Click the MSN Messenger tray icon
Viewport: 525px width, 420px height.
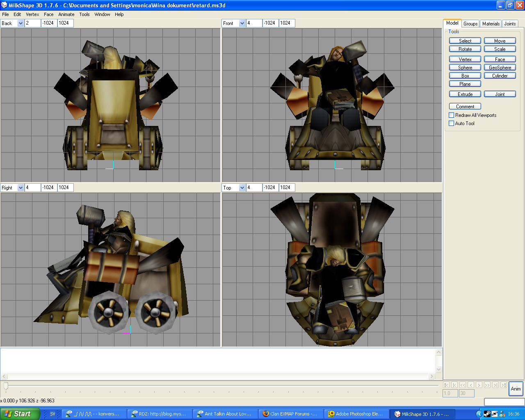[x=502, y=414]
